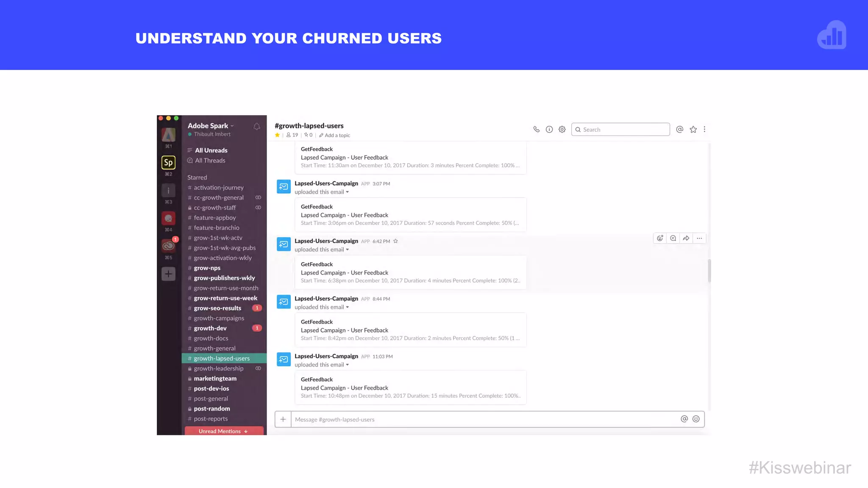Image resolution: width=868 pixels, height=488 pixels.
Task: Unstar channel via yellow star under title
Action: (x=277, y=135)
